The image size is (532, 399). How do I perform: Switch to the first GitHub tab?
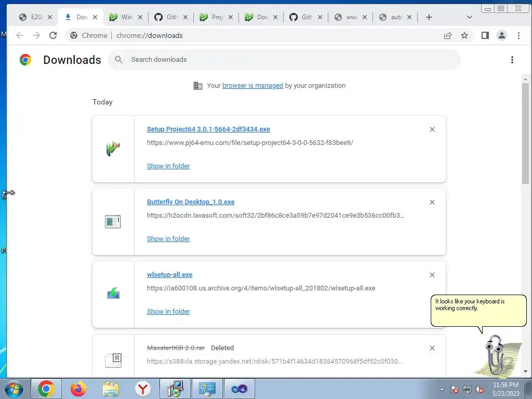point(167,17)
